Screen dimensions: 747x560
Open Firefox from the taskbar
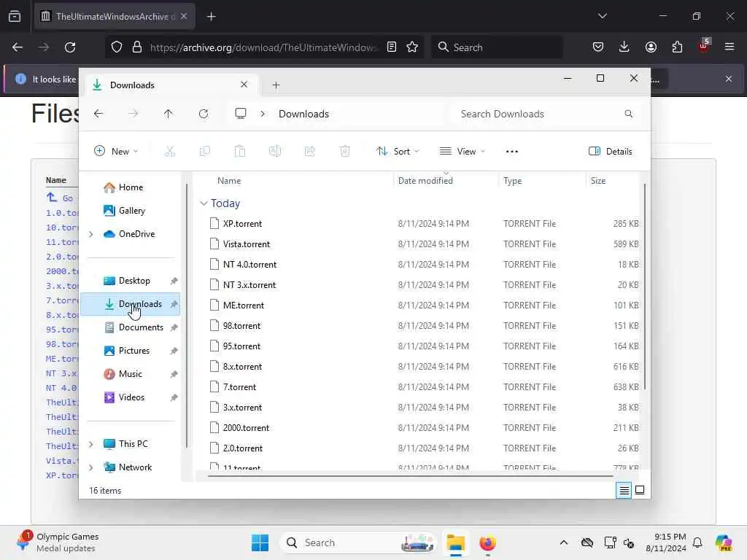click(487, 542)
